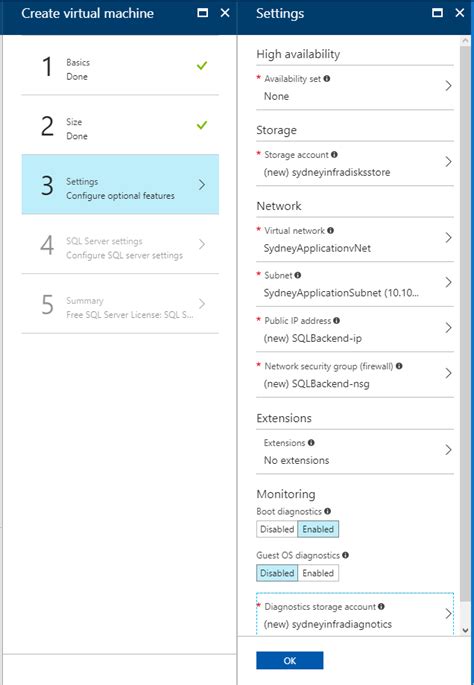Click the Network security group info icon
The height and width of the screenshot is (685, 474).
pos(399,366)
